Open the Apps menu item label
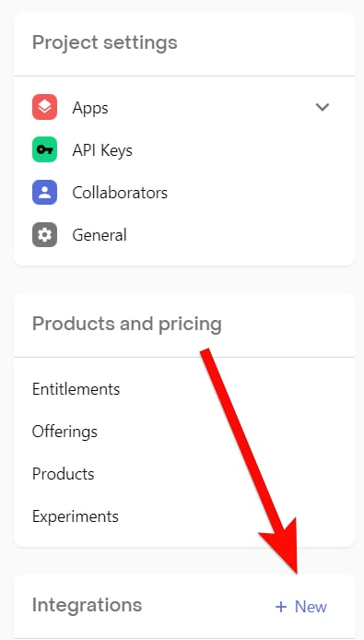The image size is (364, 640). (90, 108)
